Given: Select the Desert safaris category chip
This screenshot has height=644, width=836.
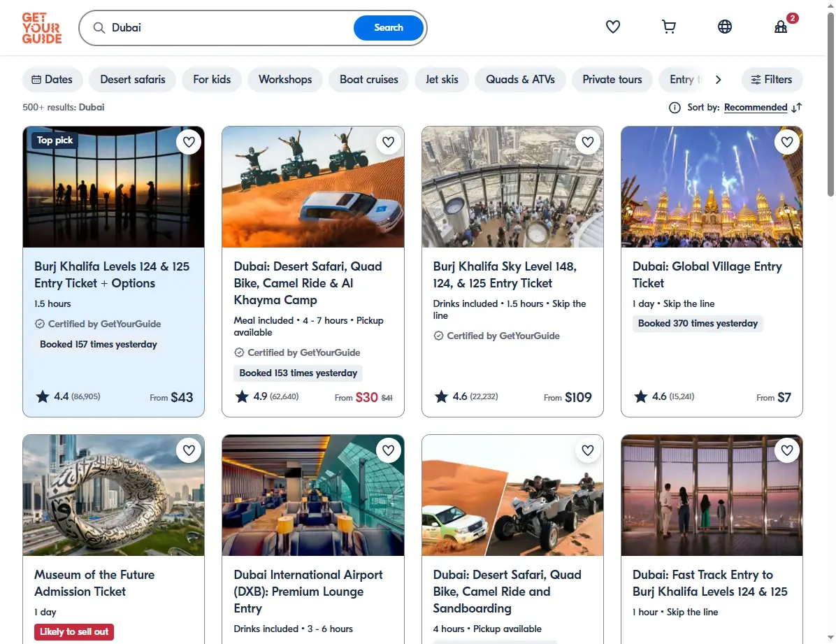Looking at the screenshot, I should [133, 80].
